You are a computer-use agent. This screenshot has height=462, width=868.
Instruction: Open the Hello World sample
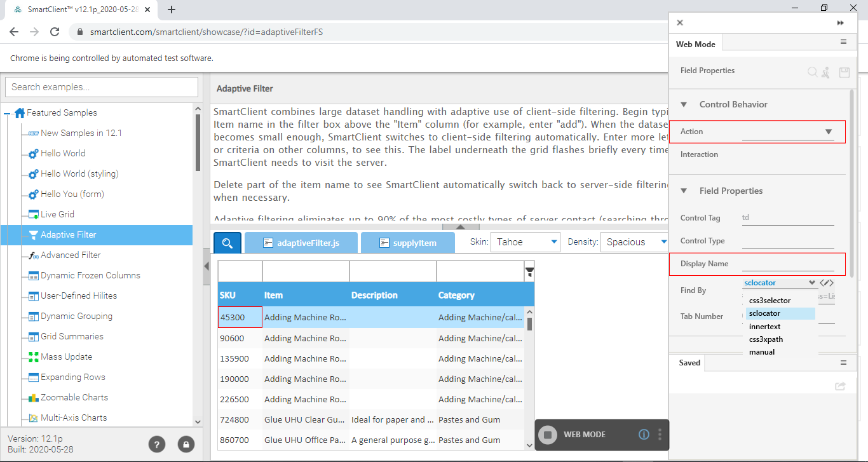click(x=63, y=153)
